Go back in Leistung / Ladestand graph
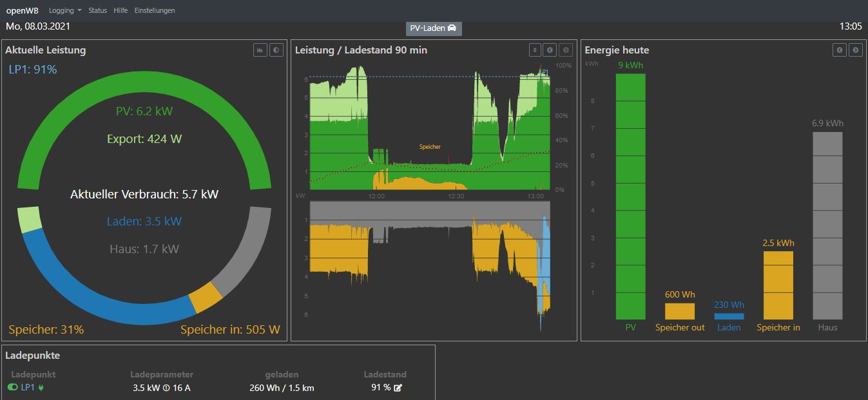 pos(550,50)
